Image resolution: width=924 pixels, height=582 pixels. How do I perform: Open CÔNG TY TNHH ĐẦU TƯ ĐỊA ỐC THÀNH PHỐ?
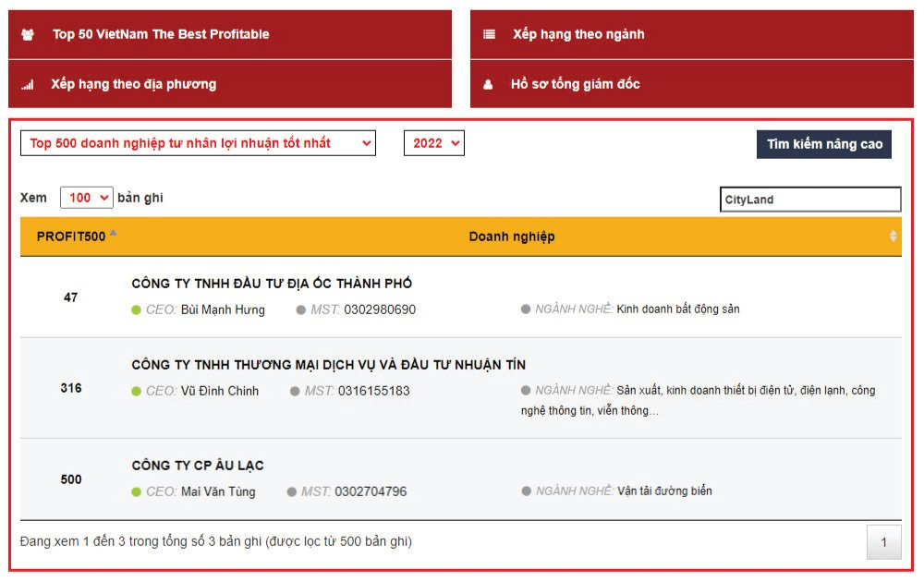[x=272, y=284]
